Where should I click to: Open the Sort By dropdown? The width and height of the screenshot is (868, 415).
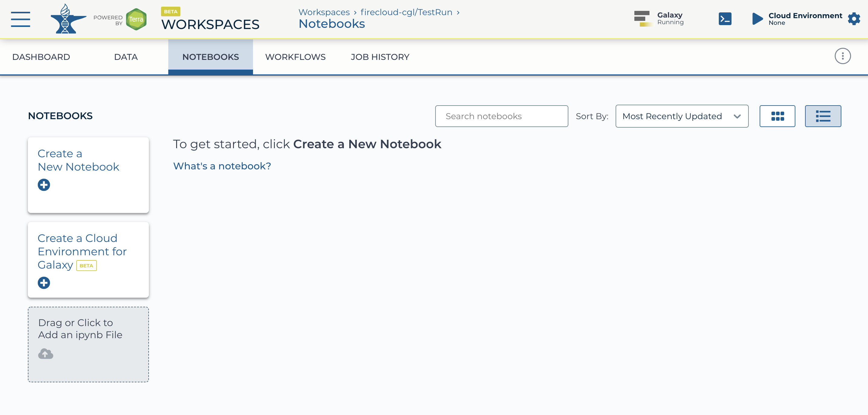coord(682,116)
